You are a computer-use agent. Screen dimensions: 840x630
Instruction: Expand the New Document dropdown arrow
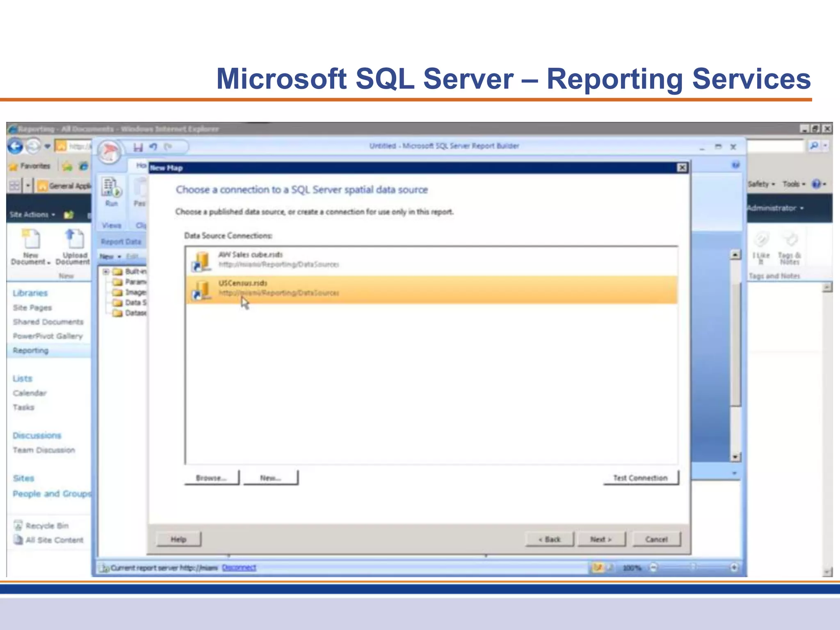coord(49,263)
